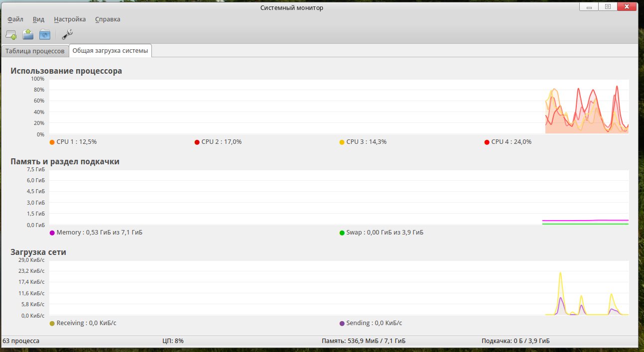Image resolution: width=644 pixels, height=352 pixels.
Task: Switch to the Таблица процессов tab
Action: (x=35, y=51)
